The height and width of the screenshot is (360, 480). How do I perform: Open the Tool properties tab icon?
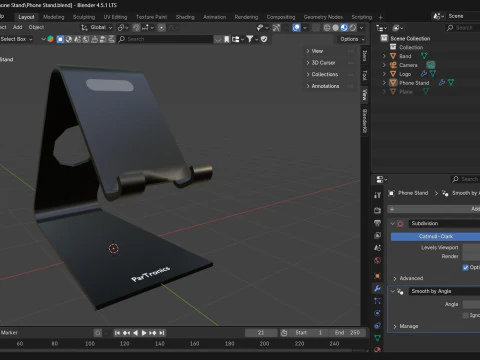click(377, 195)
